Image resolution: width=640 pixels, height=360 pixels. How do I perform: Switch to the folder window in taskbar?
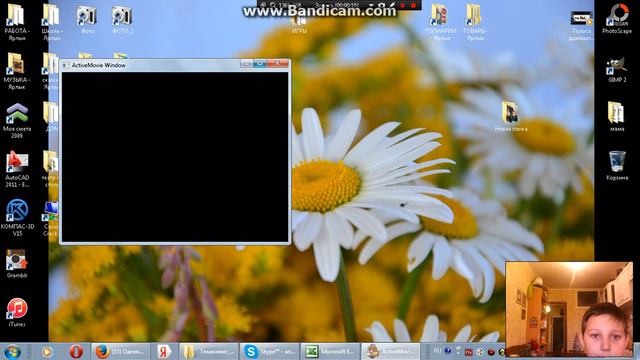tap(208, 351)
